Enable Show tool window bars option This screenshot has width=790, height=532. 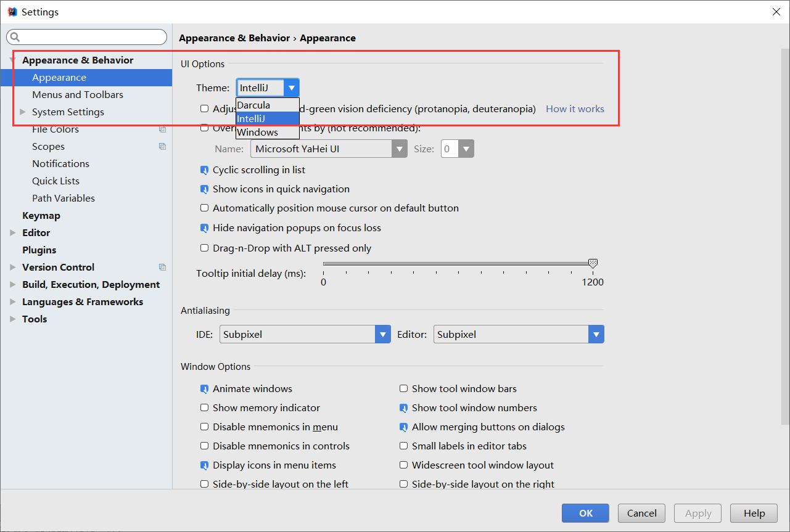click(404, 389)
